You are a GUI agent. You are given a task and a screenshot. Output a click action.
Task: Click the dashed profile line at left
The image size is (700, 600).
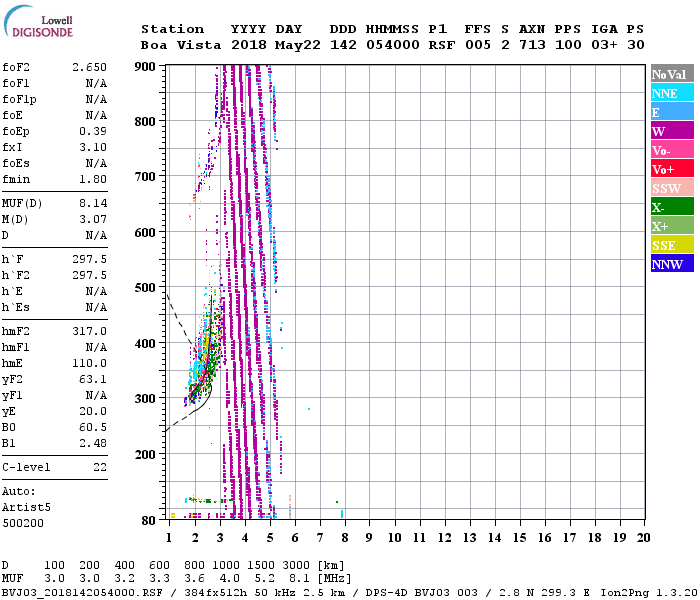(x=179, y=319)
